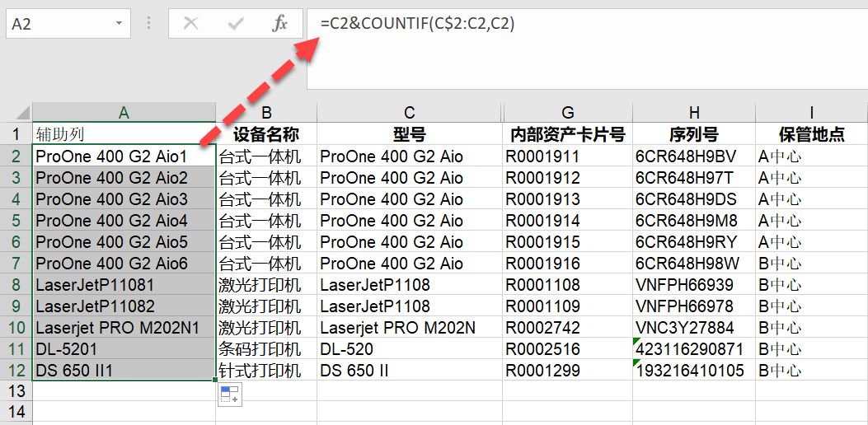This screenshot has height=425, width=868.
Task: Click serial cell 423116290871
Action: 694,348
